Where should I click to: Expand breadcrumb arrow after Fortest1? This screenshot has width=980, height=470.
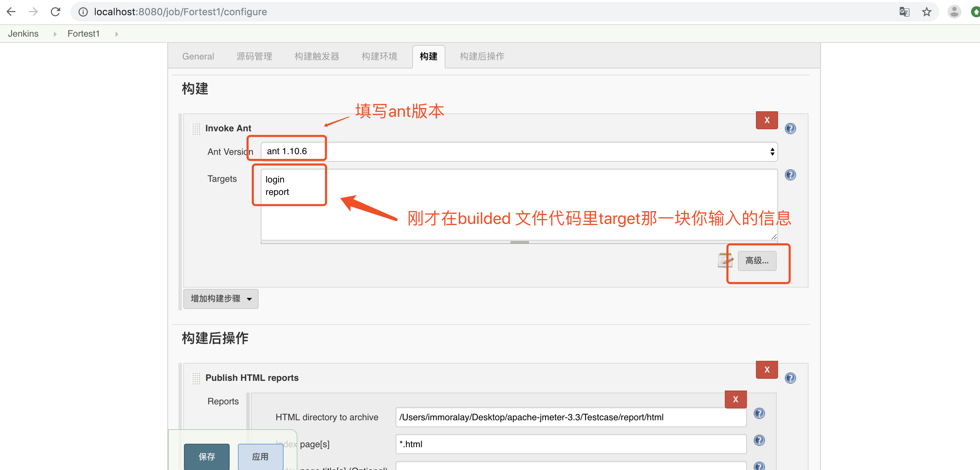tap(117, 34)
